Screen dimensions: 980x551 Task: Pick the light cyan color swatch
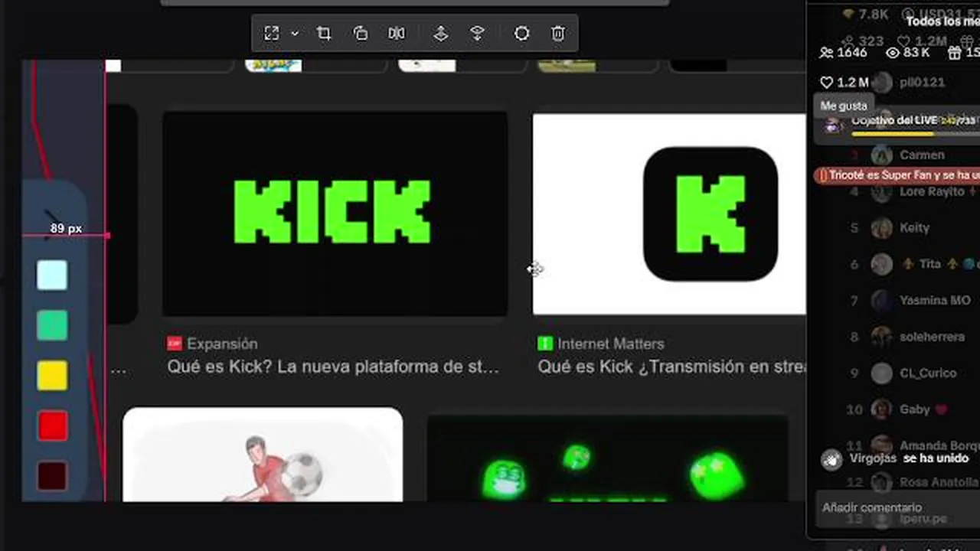pyautogui.click(x=52, y=275)
